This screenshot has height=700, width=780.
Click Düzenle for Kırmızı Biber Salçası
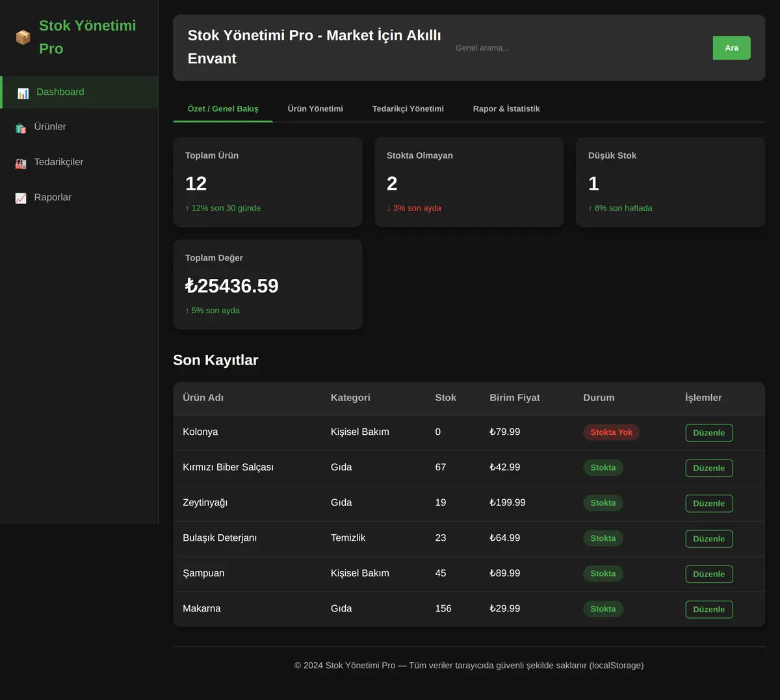click(x=709, y=468)
